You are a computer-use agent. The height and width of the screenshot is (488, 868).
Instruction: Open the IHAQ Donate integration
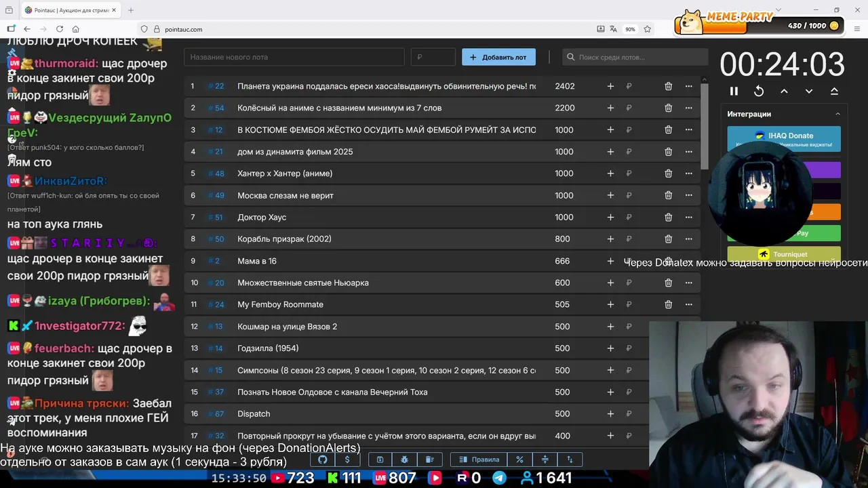pyautogui.click(x=784, y=138)
